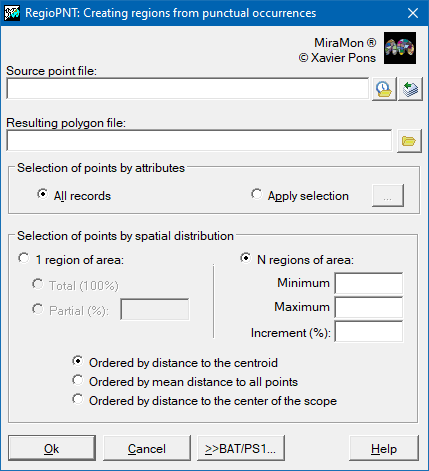The image size is (429, 471).
Task: Click the layers icon to pick an open layer
Action: pyautogui.click(x=410, y=89)
